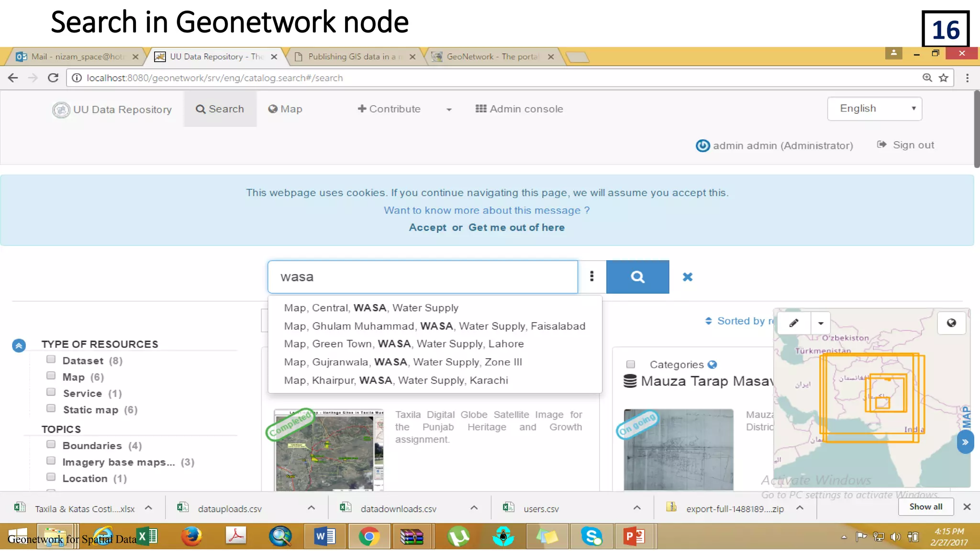Open uTorrent from the taskbar

458,536
